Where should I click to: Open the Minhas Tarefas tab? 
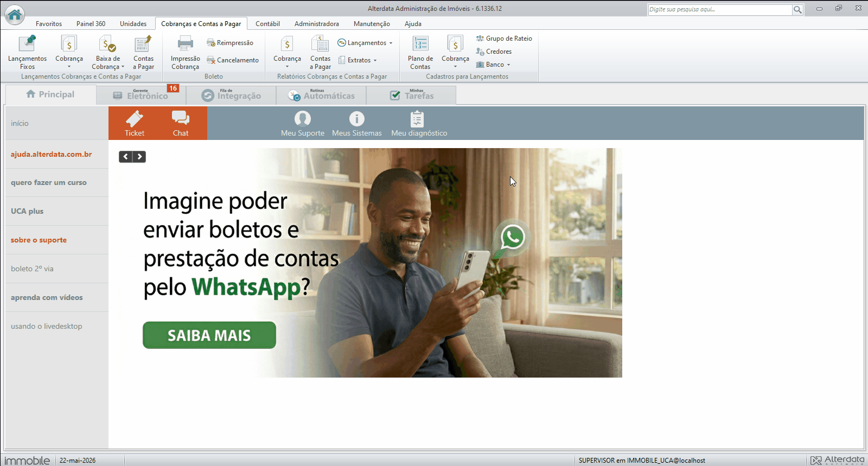coord(411,95)
